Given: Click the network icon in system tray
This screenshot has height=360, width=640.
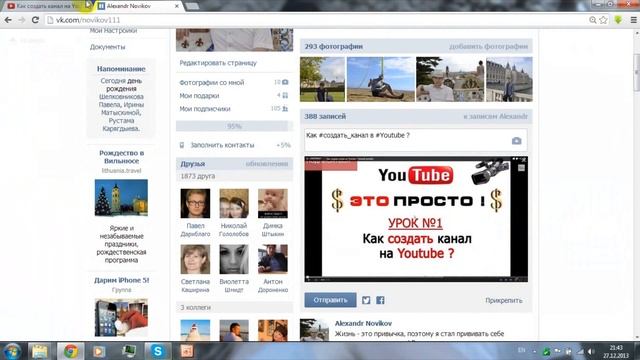Looking at the screenshot, I should (x=580, y=351).
